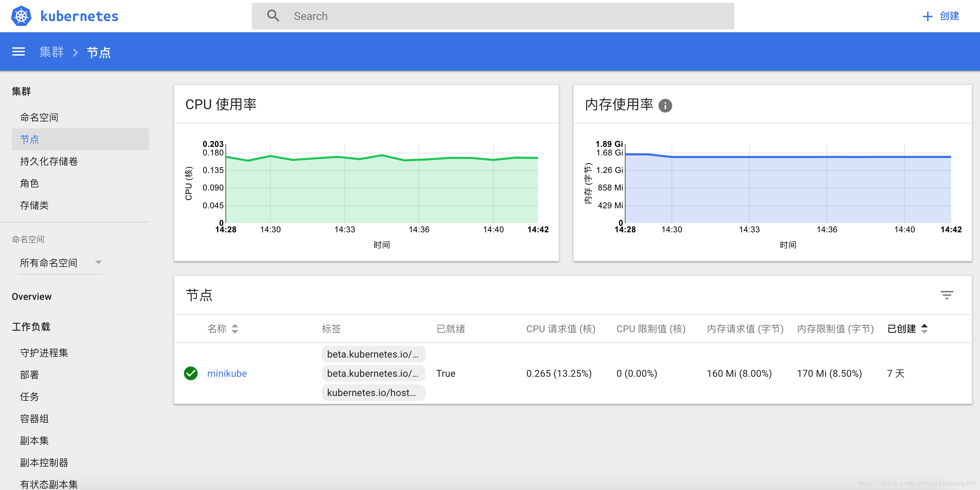This screenshot has width=980, height=490.
Task: Click 集群 in the breadcrumb bar
Action: [51, 52]
